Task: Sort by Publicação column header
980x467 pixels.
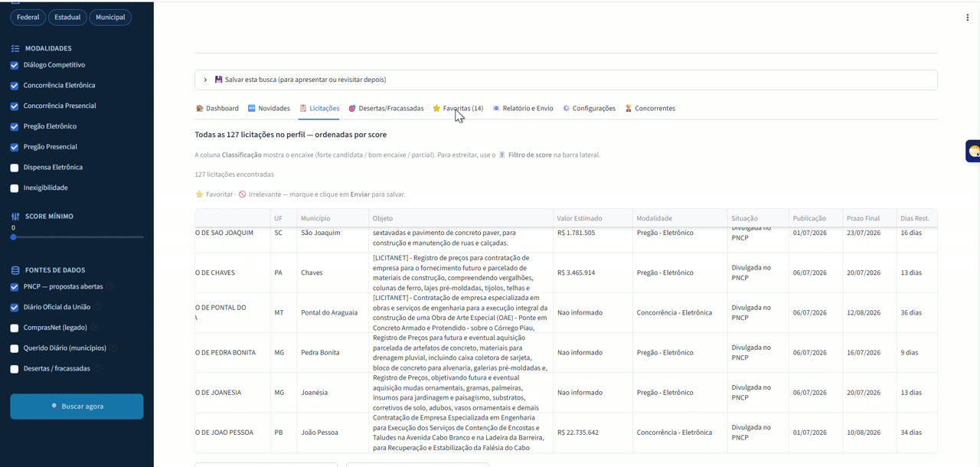Action: point(815,218)
